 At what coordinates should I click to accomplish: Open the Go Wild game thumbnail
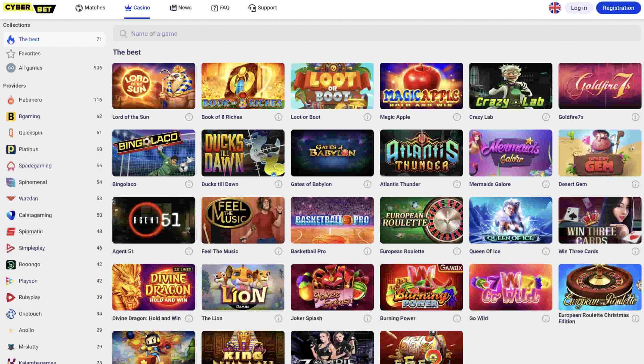point(511,287)
